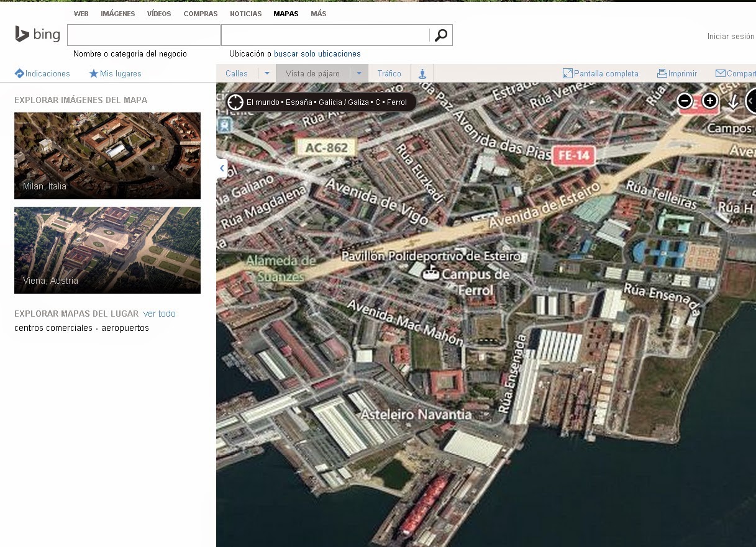Click the zoom in plus button
Image resolution: width=756 pixels, height=547 pixels.
point(709,101)
